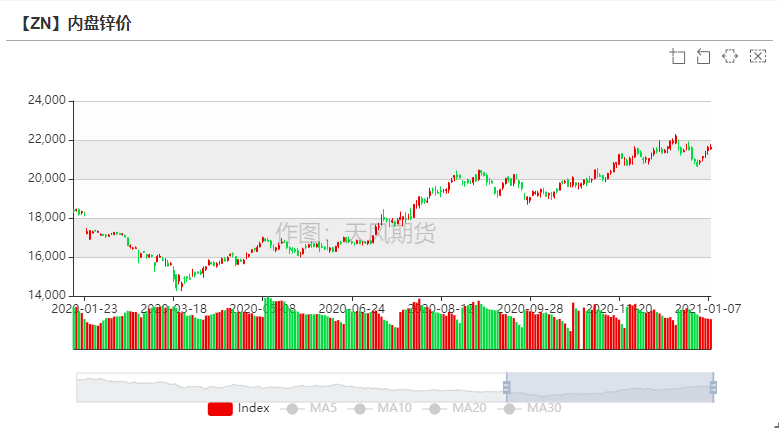Click the highlighted range in zoom slider
This screenshot has width=779, height=431.
tap(610, 387)
